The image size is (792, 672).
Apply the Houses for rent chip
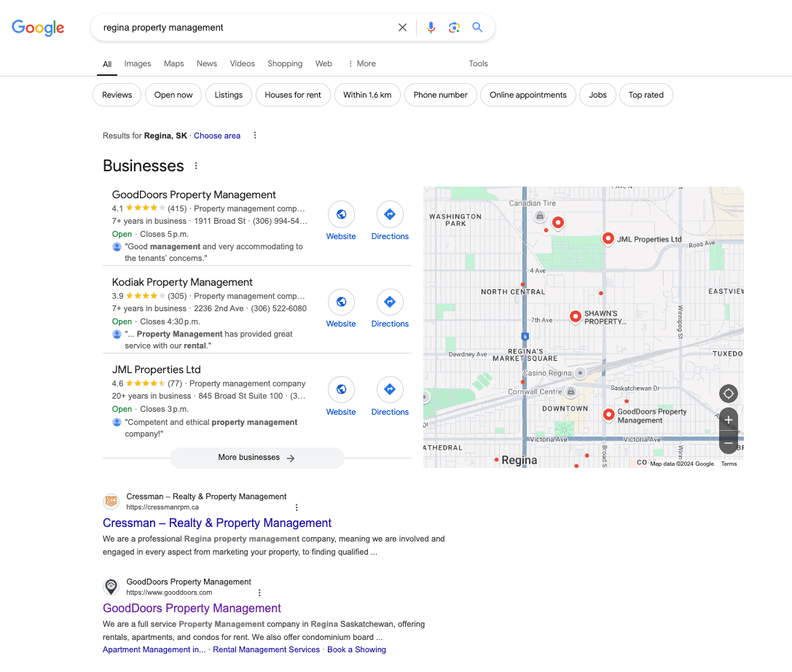pos(293,95)
